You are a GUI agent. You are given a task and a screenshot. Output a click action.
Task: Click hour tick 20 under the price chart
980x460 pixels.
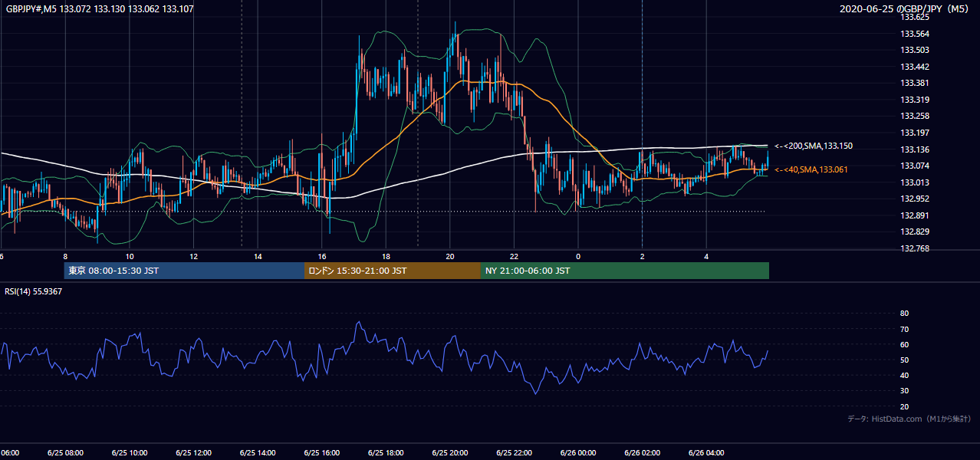pyautogui.click(x=450, y=257)
